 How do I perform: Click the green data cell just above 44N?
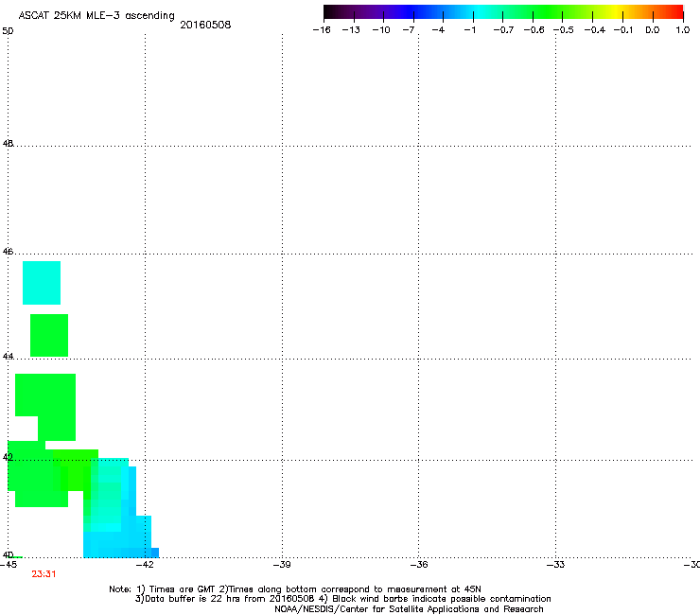(49, 336)
